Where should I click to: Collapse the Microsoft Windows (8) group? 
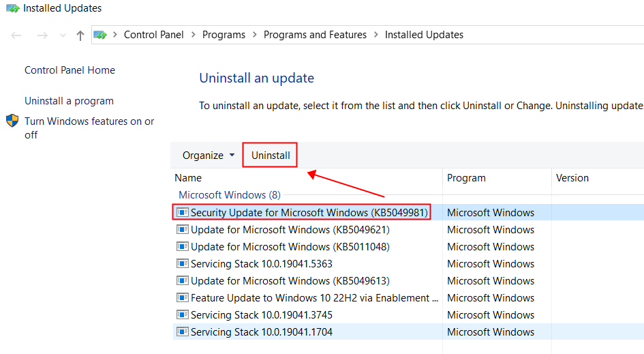coord(230,195)
